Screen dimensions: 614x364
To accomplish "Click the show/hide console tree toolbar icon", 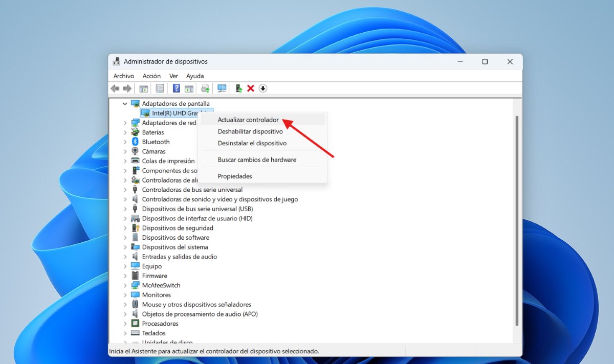I will point(144,88).
